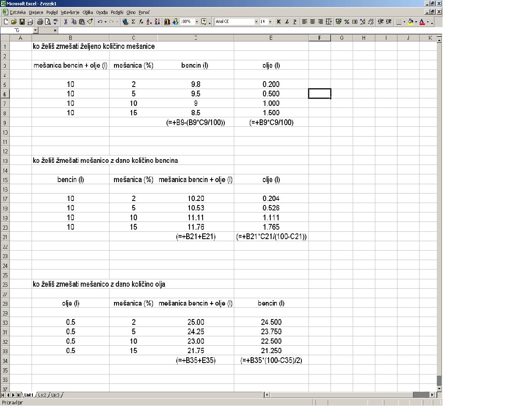This screenshot has height=420, width=525.
Task: Click the red font color A swatch
Action: (x=422, y=22)
